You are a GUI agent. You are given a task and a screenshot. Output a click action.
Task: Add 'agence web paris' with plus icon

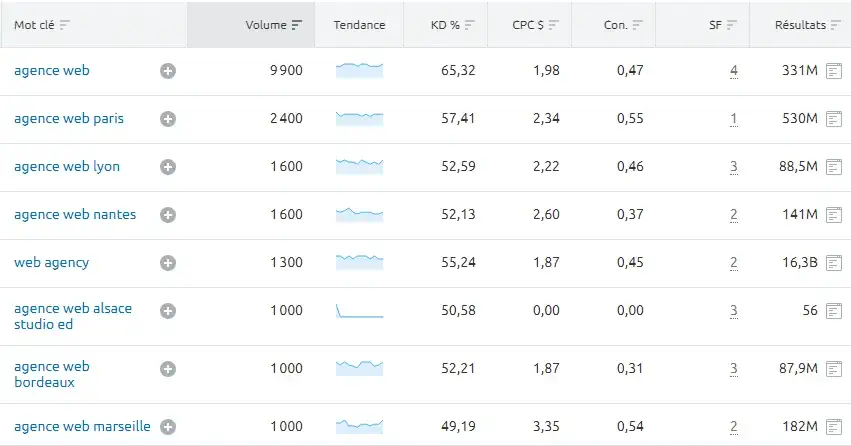coord(168,119)
